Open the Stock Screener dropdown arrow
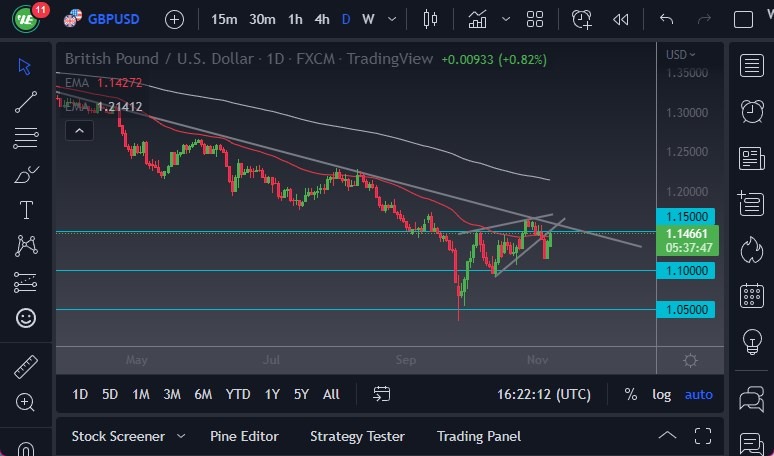Screen dimensions: 774x456 [x=181, y=436]
